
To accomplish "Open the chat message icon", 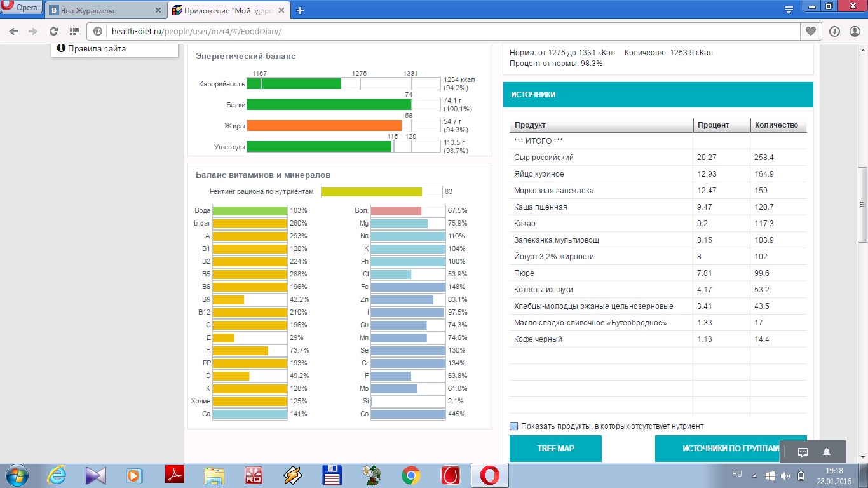I will click(803, 452).
